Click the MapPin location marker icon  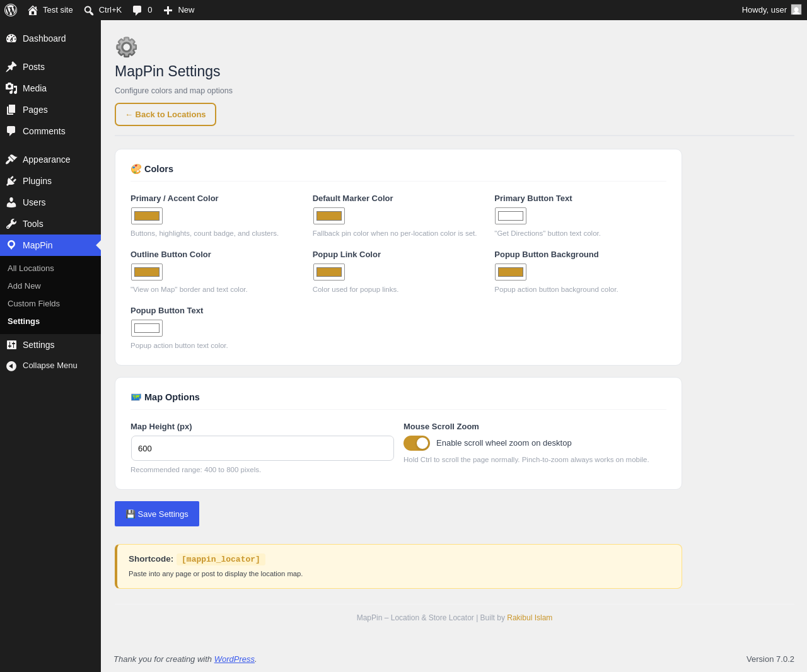(11, 245)
